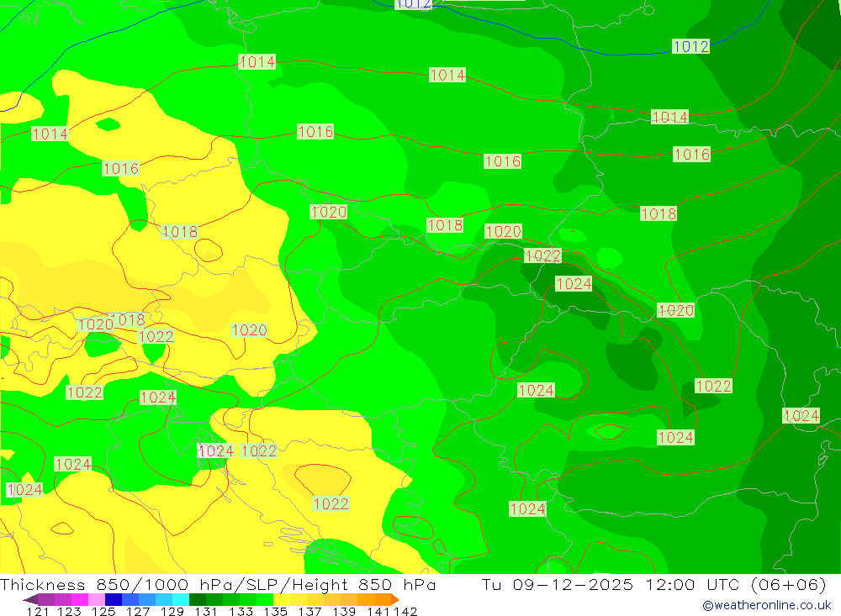Click the word Thickness in the title
Screen dimensions: 841x616
coord(43,584)
